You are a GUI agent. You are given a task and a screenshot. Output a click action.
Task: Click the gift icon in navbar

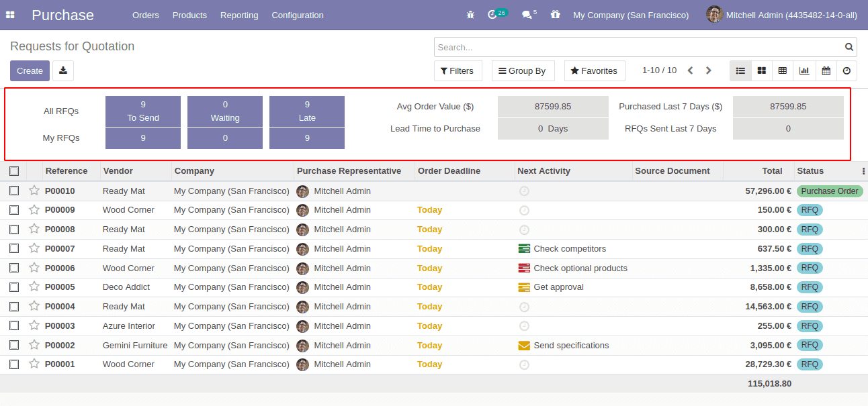(555, 14)
